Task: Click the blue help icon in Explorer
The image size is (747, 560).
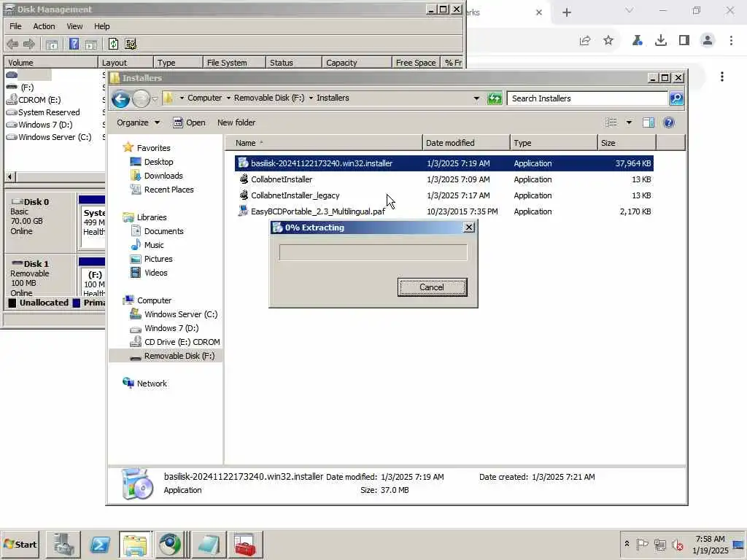Action: pos(669,122)
